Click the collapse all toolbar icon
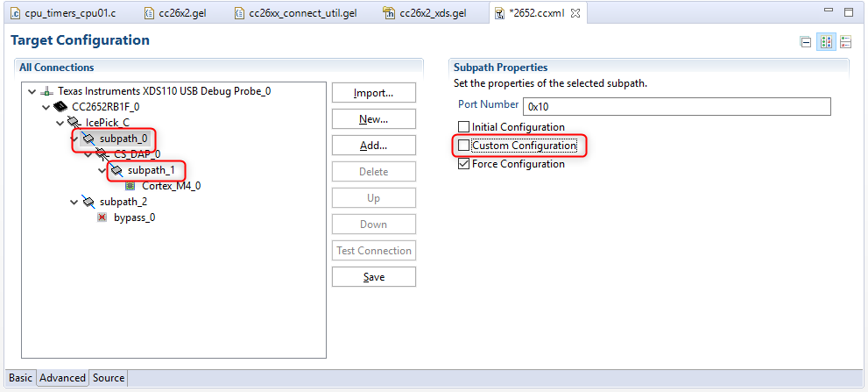Screen dimensions: 868x392 (806, 41)
